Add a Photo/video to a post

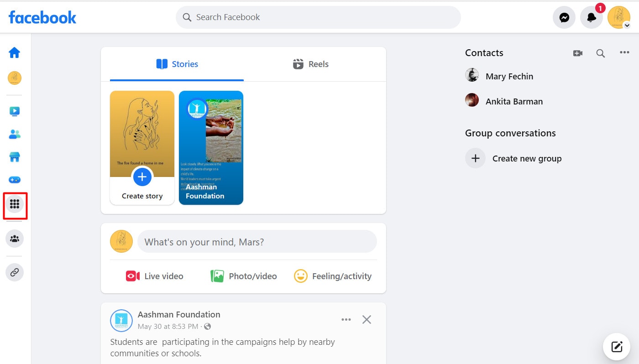[x=243, y=276]
